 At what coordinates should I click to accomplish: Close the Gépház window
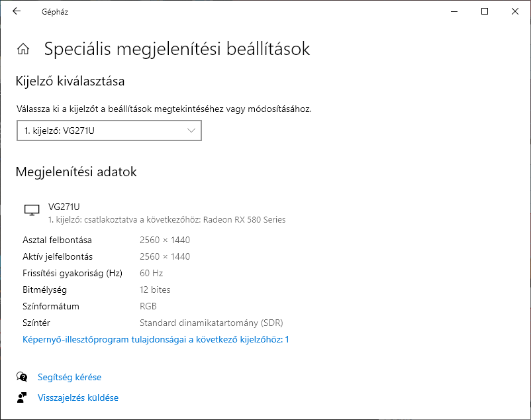point(515,11)
